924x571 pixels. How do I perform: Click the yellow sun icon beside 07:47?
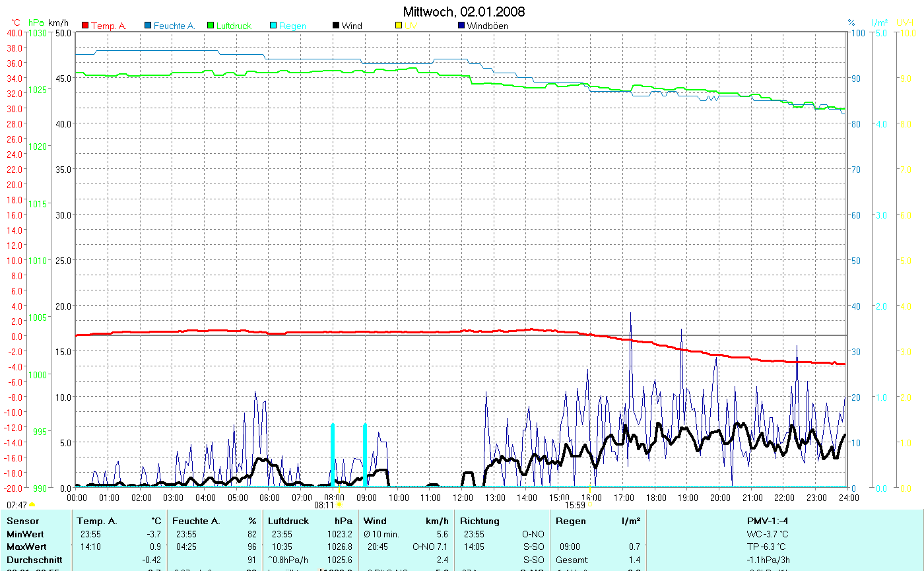32,505
